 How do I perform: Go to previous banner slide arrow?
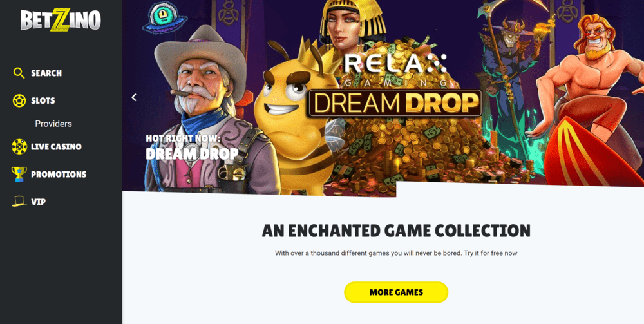[x=133, y=97]
